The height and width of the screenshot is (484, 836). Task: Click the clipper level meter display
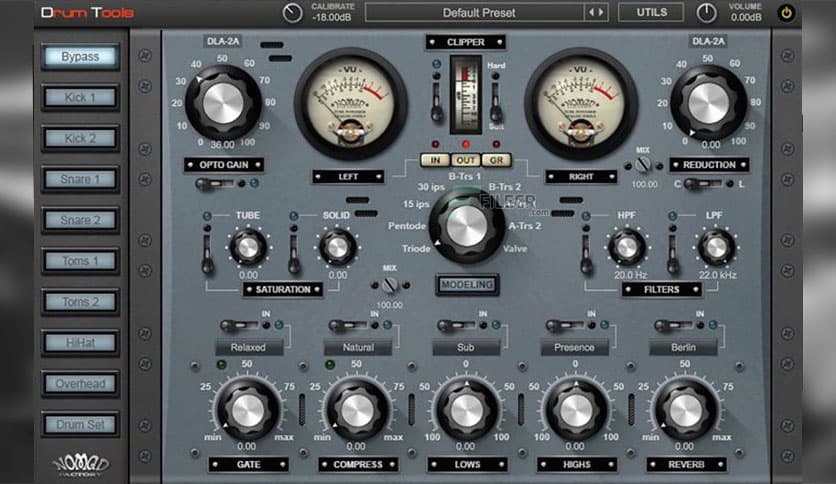coord(466,94)
